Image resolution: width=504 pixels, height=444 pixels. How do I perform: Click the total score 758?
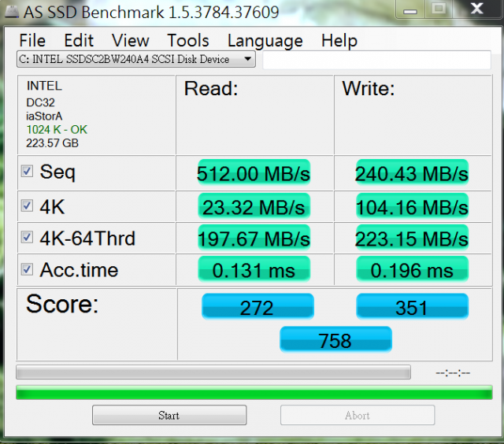335,339
